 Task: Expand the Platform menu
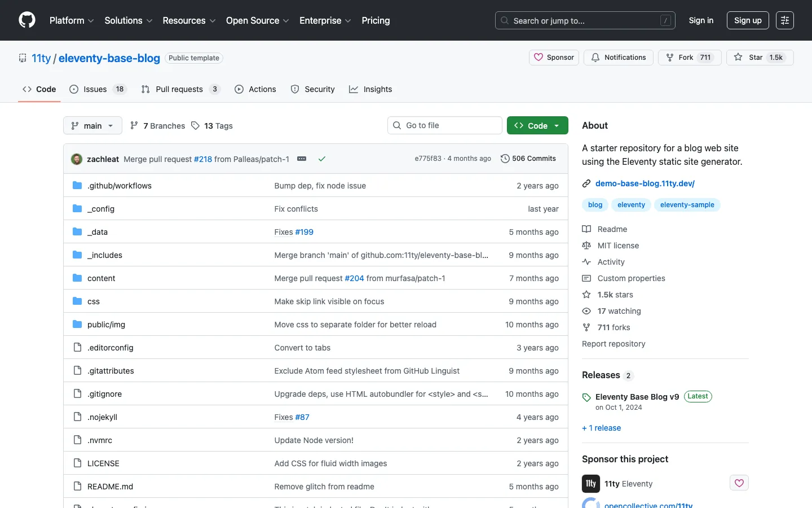click(x=72, y=20)
